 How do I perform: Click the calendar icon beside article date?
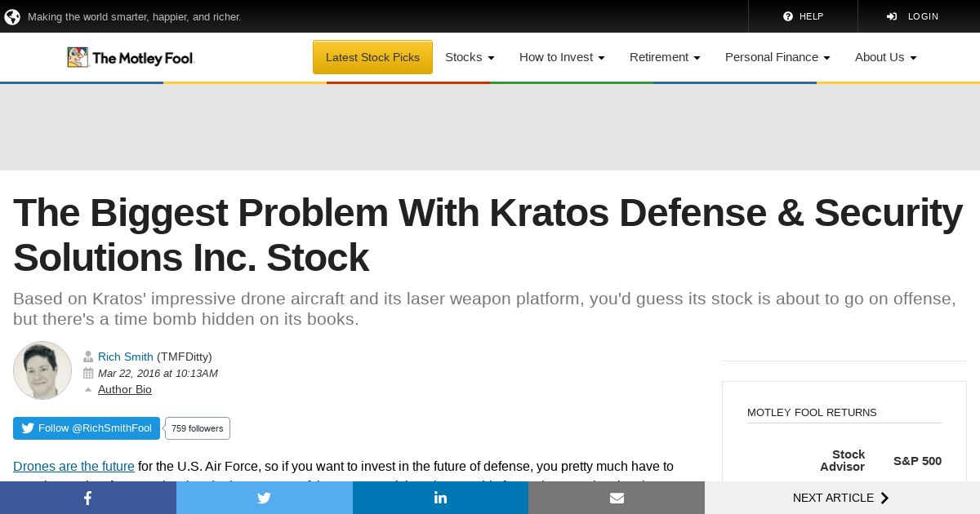pos(88,373)
